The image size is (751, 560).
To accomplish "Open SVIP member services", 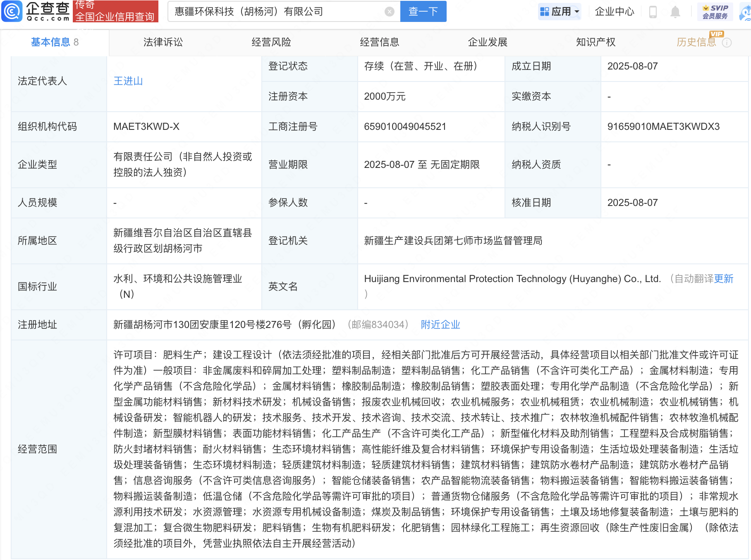I will 715,12.
